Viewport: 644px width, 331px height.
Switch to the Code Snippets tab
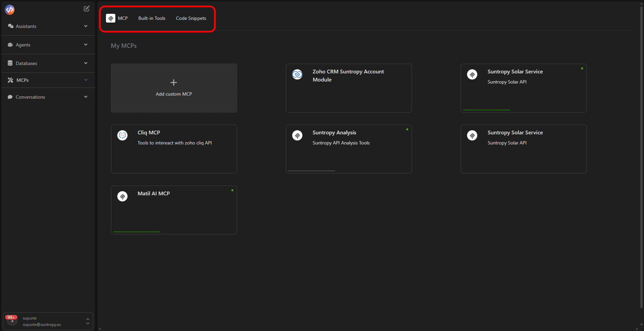coord(191,18)
